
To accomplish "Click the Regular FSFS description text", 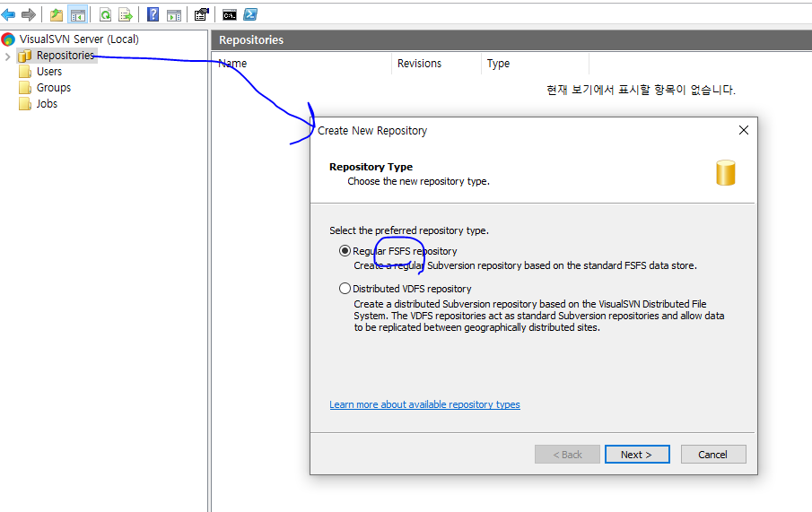I will [x=525, y=265].
